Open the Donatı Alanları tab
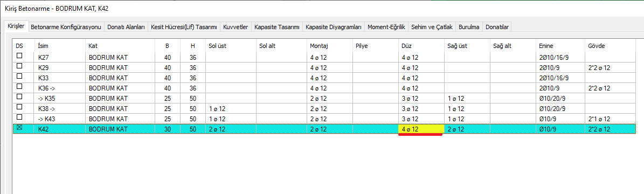This screenshot has height=194, width=644. tap(126, 27)
